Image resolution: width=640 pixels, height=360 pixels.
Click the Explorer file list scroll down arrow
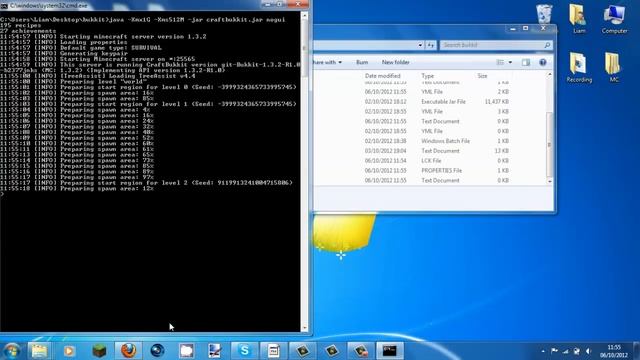click(549, 181)
